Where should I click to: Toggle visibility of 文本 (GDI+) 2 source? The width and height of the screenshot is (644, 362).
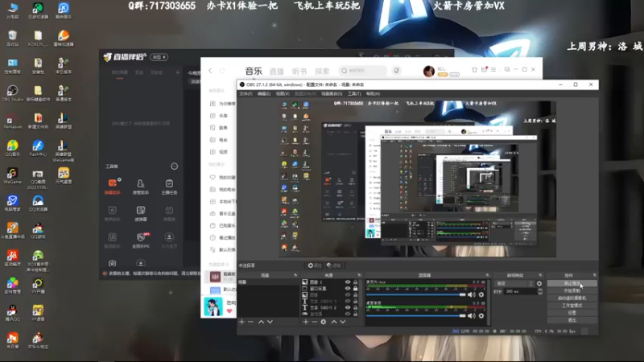point(348,307)
